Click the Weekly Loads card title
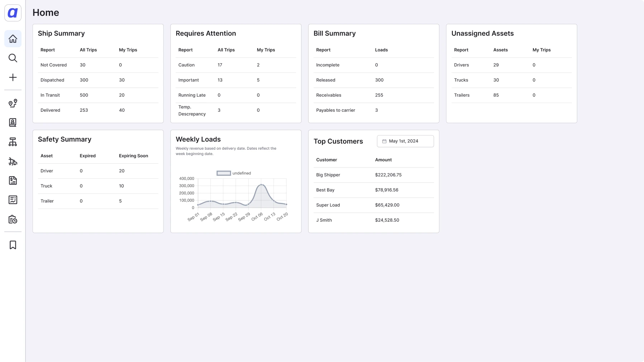 pyautogui.click(x=198, y=139)
